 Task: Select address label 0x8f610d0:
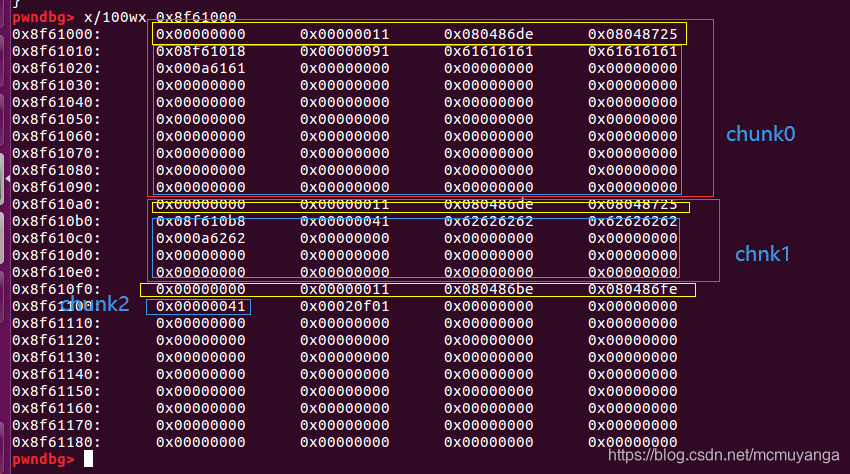click(56, 255)
